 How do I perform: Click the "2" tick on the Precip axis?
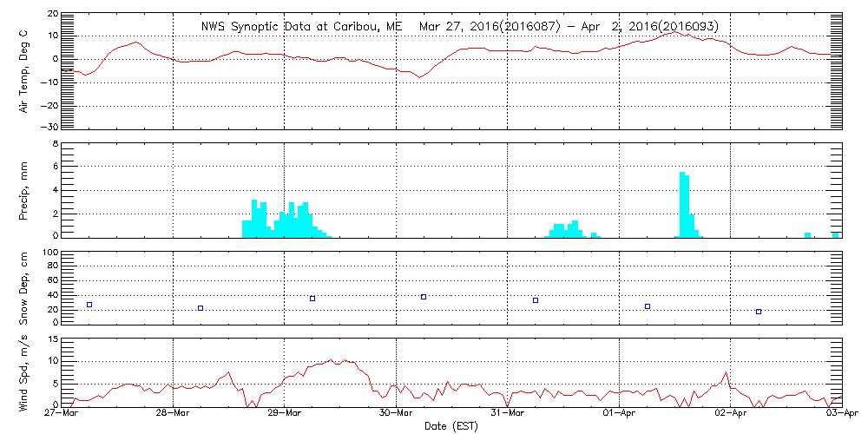point(54,214)
